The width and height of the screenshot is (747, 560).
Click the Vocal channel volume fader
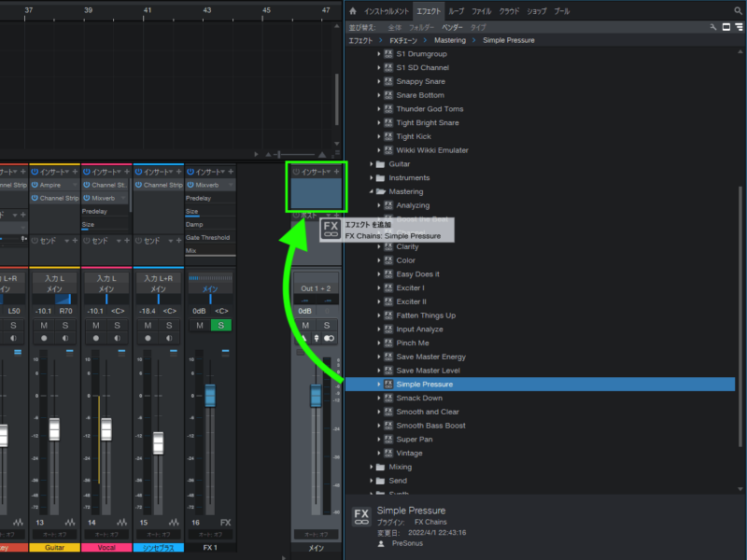[x=106, y=428]
